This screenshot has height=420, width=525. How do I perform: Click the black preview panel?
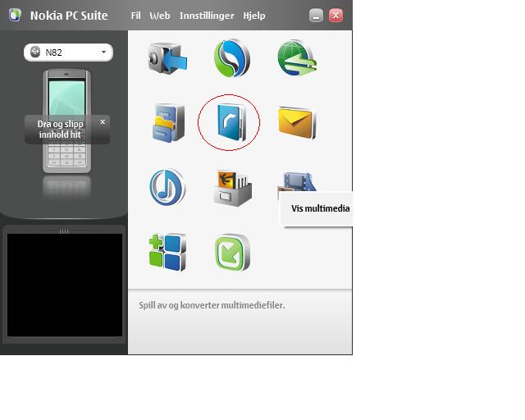tap(65, 285)
